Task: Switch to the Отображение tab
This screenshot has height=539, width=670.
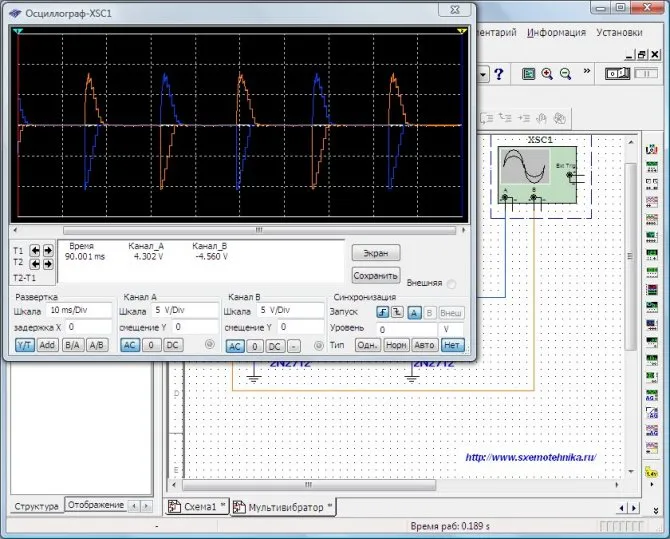Action: coord(96,505)
